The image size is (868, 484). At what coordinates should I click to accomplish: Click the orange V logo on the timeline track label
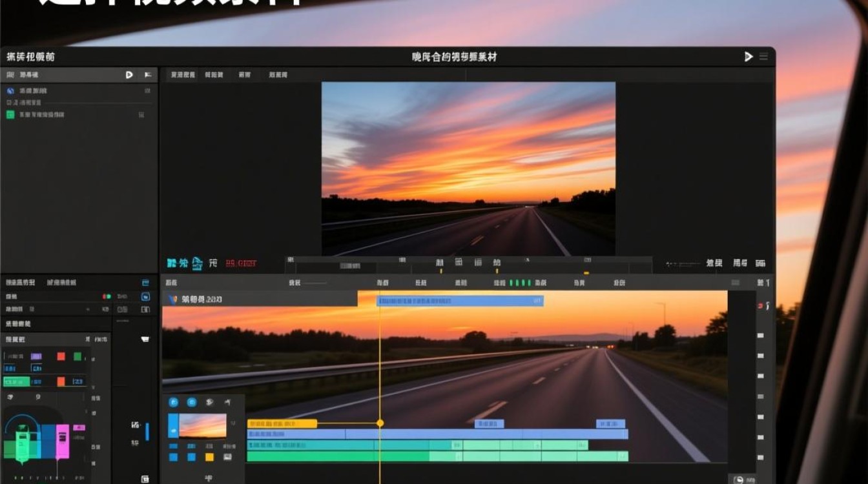[172, 299]
